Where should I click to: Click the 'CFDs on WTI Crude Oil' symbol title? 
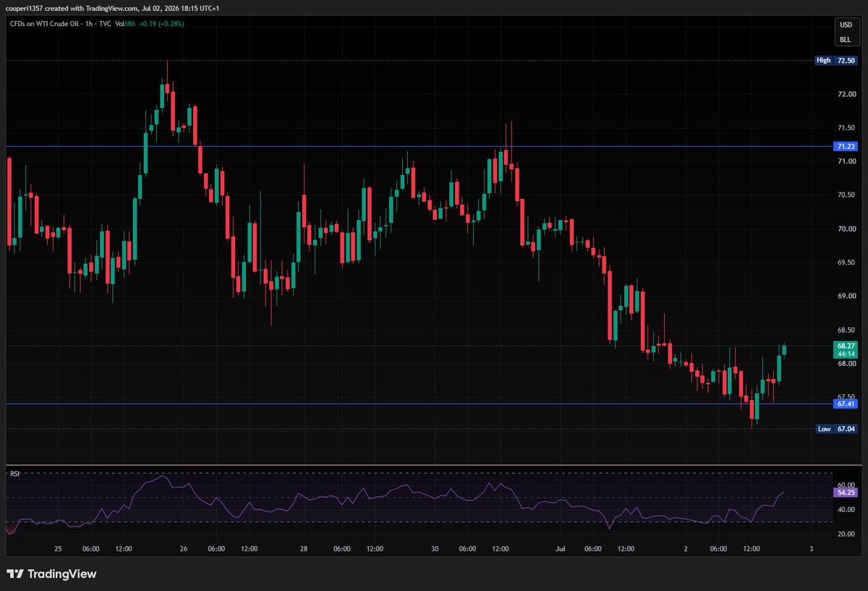click(45, 25)
